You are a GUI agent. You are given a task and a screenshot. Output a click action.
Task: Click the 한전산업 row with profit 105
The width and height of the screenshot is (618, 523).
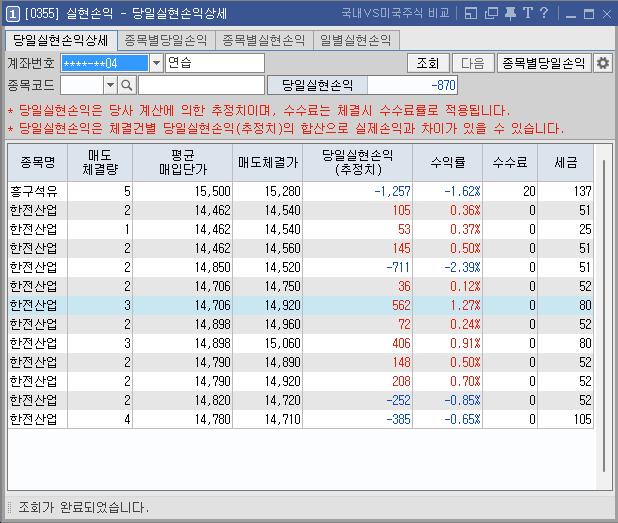[300, 210]
